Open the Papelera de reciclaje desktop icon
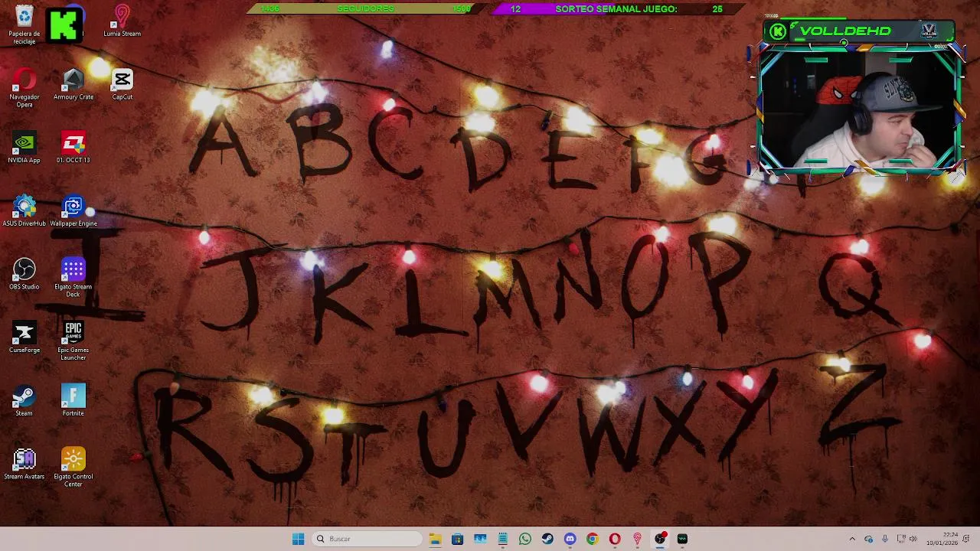Screen dimensions: 980x551 [24, 24]
